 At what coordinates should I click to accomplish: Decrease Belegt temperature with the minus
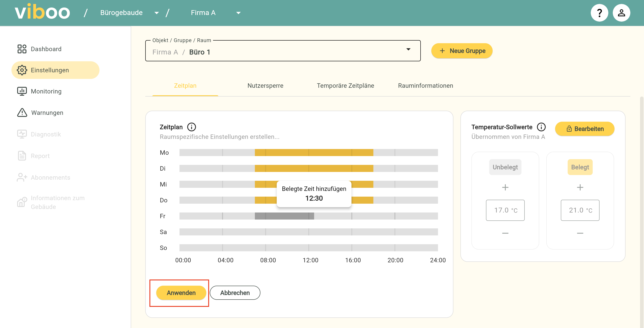click(x=580, y=233)
